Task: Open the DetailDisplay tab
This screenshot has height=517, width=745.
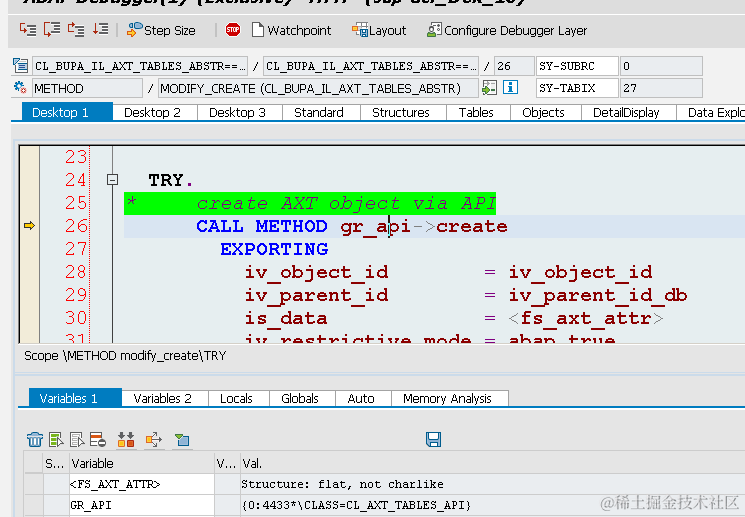Action: 629,112
